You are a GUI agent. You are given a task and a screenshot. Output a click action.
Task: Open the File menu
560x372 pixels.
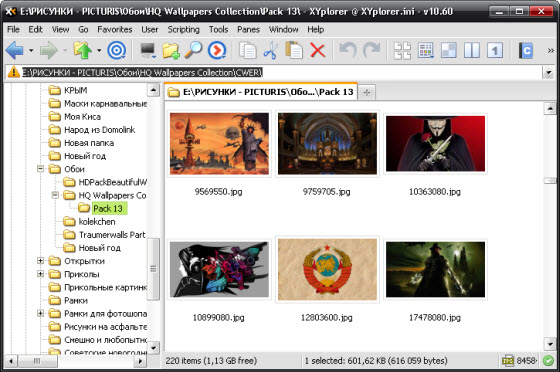pos(13,29)
